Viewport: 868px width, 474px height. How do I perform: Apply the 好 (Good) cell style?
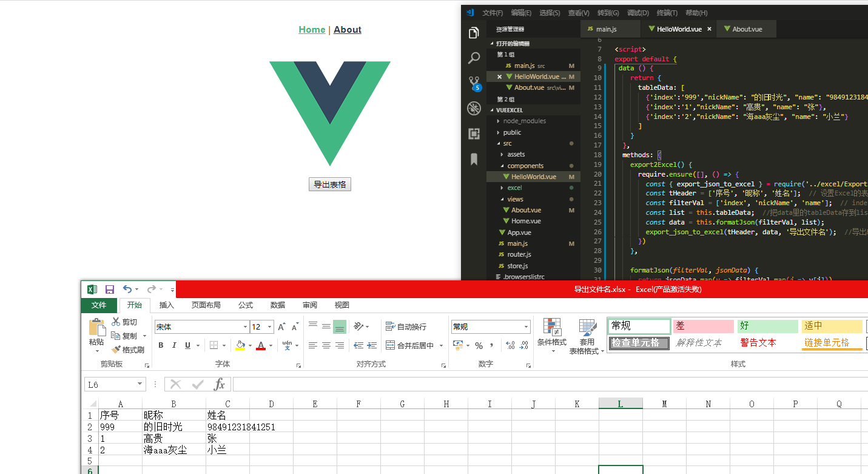click(x=767, y=327)
